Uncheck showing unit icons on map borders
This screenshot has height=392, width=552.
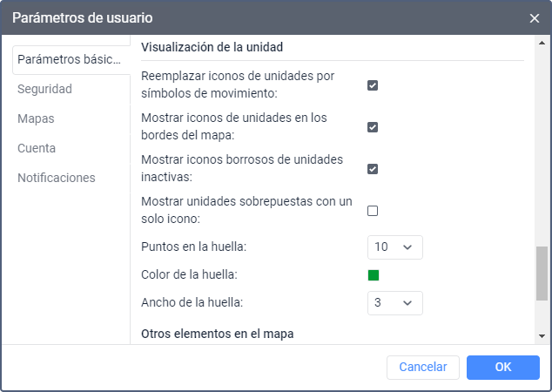click(373, 127)
